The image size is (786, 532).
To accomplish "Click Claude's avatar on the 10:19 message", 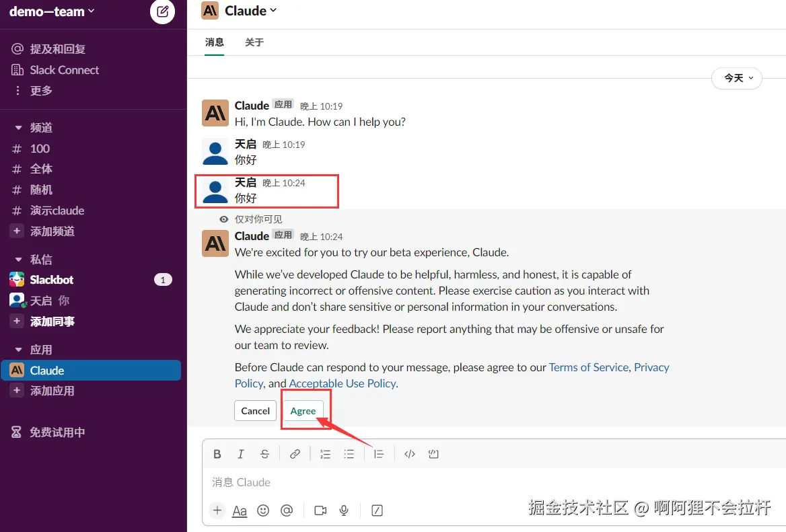I will [215, 113].
